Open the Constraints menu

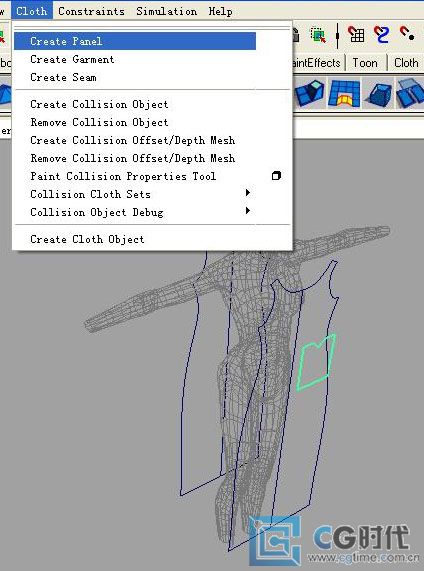coord(91,11)
